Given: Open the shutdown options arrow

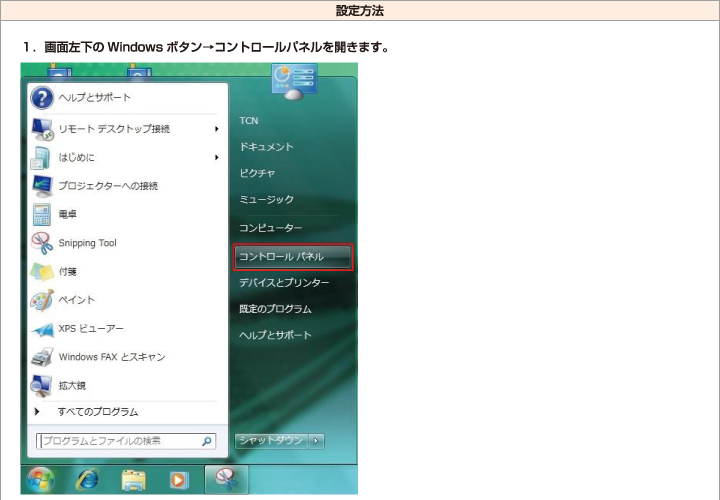Looking at the screenshot, I should coord(316,441).
